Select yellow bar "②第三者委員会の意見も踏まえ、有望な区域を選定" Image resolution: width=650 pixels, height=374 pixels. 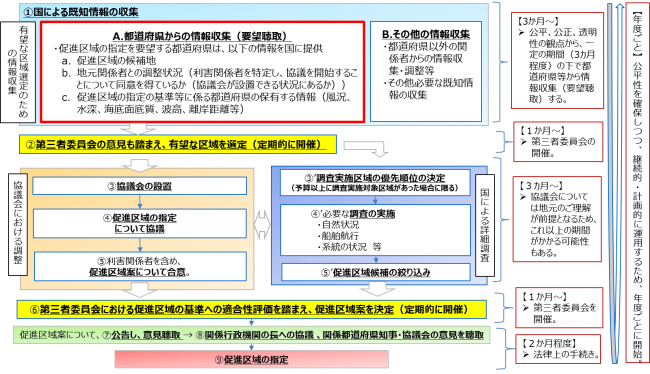pos(178,144)
